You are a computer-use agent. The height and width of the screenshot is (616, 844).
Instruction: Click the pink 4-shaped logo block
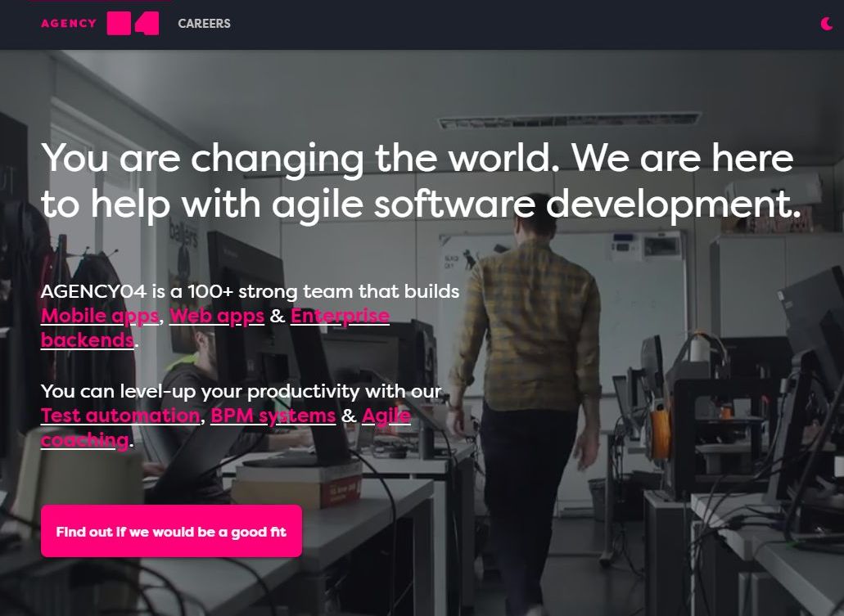pyautogui.click(x=147, y=24)
